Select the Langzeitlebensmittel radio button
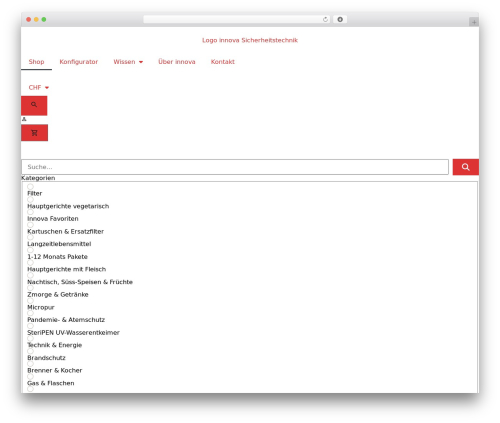The height and width of the screenshot is (423, 500). coord(30,237)
